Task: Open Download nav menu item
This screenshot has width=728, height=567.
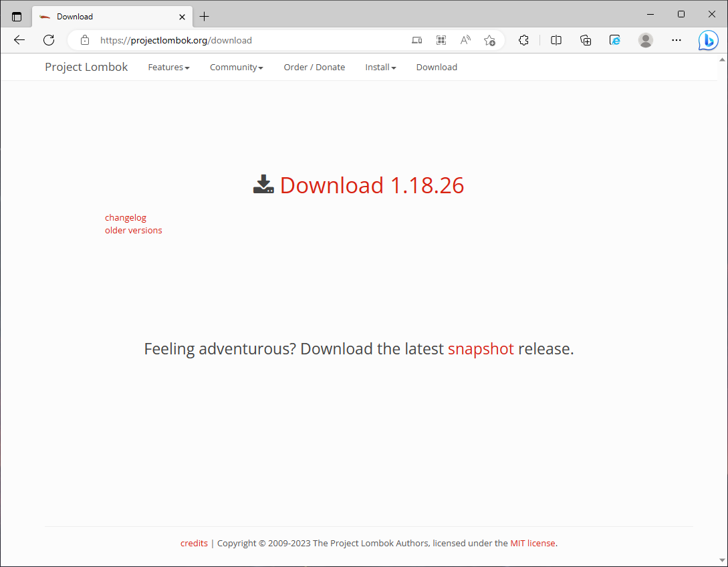Action: (437, 68)
